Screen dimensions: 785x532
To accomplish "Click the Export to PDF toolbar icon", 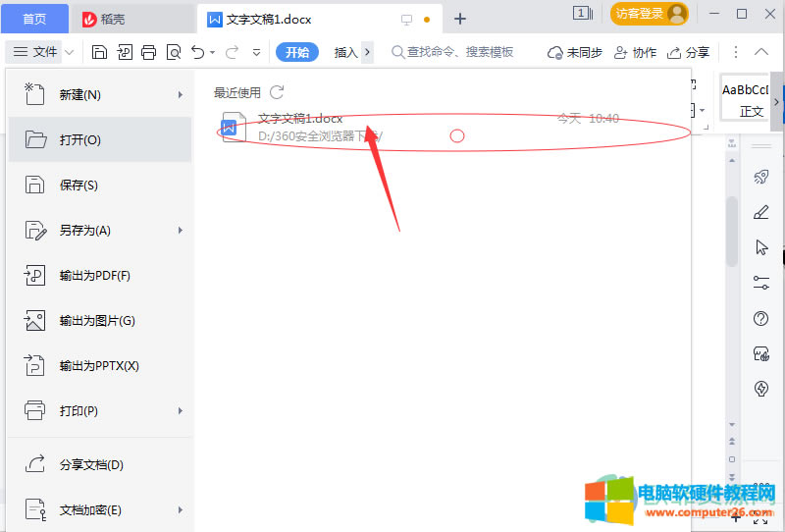I will (125, 52).
